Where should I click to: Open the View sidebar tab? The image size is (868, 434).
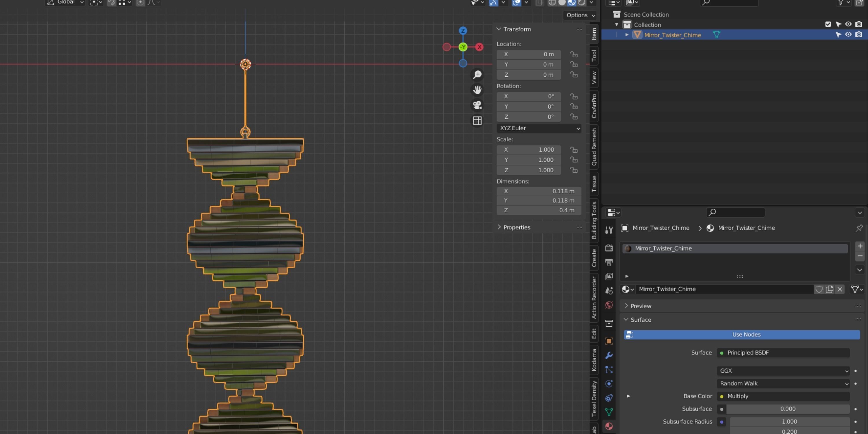point(594,78)
